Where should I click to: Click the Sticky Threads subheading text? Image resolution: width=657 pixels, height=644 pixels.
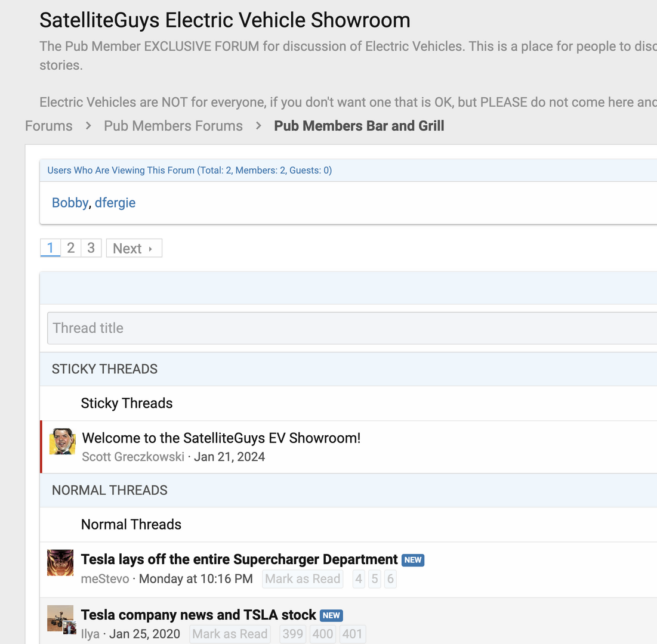(x=127, y=403)
